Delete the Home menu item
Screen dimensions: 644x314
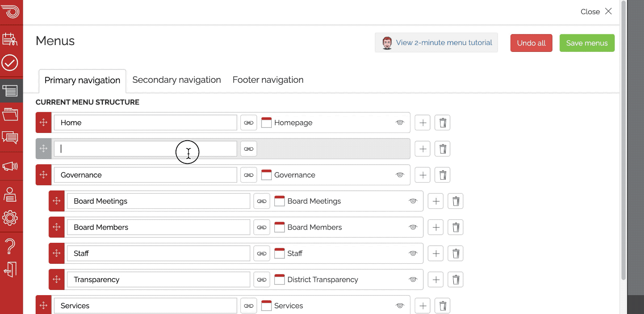tap(443, 123)
